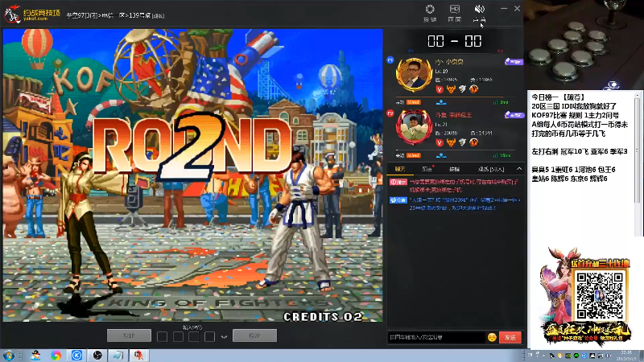The width and height of the screenshot is (644, 362).
Task: Click the silver wing badge under P2 stats
Action: 462,142
